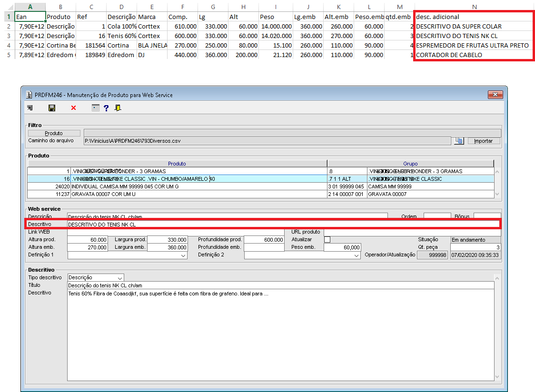
Task: Click the Produto column header in grid
Action: [x=177, y=164]
